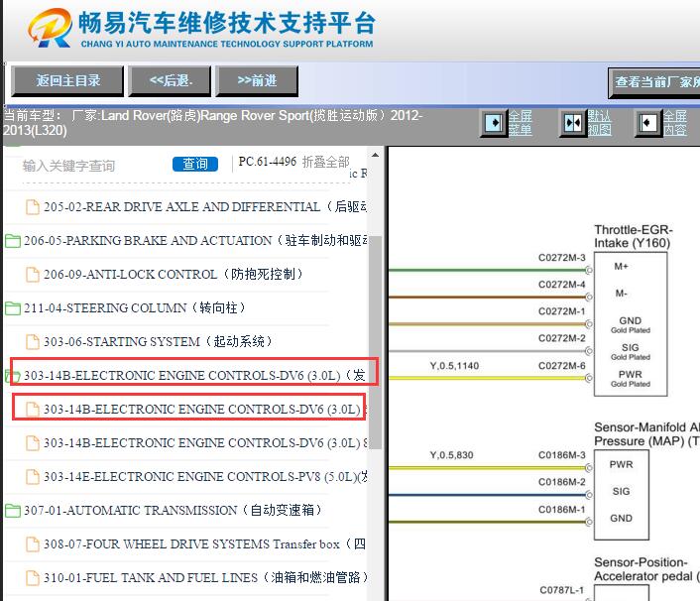Click the full-screen menu arrow icon

(494, 123)
